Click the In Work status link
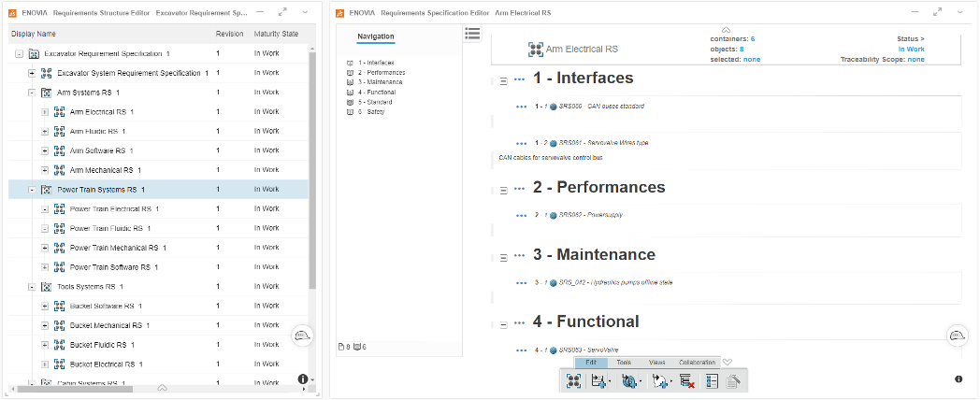The width and height of the screenshot is (980, 400). 911,49
